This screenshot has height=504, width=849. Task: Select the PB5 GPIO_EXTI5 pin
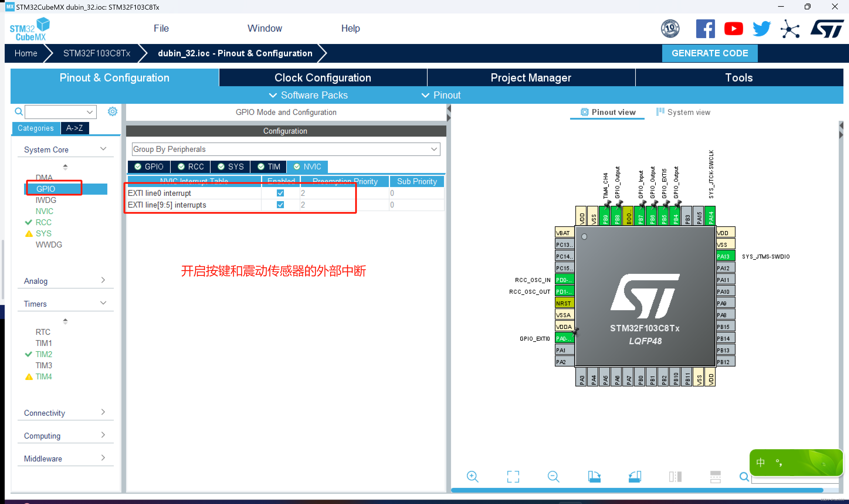[664, 216]
